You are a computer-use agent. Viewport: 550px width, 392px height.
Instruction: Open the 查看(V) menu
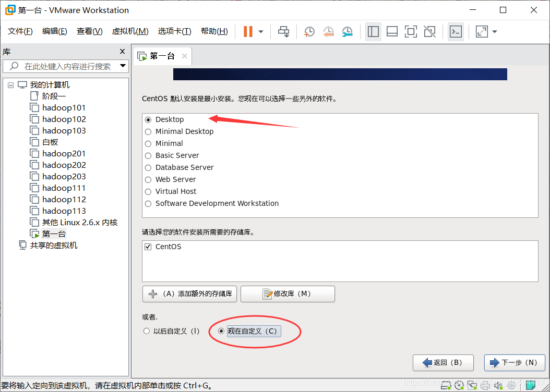point(89,31)
